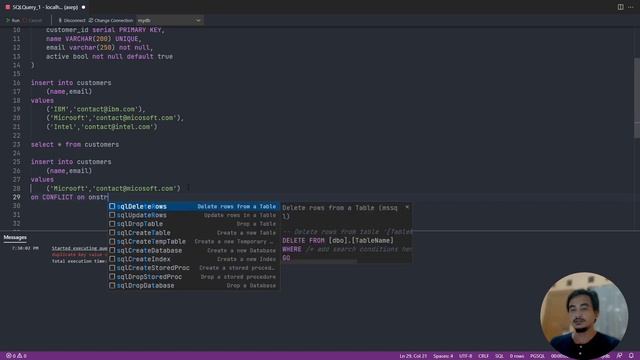640x360 pixels.
Task: Click snippet icon beside sqlDropDatabase
Action: 112,286
